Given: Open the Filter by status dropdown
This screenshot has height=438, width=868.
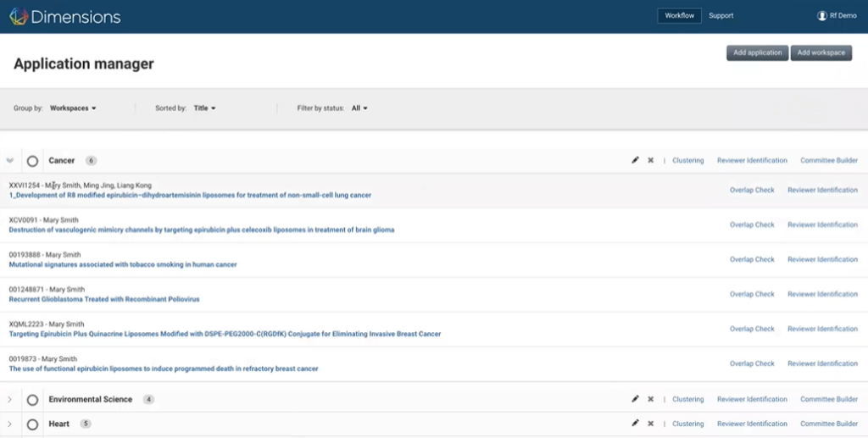Looking at the screenshot, I should click(x=359, y=108).
